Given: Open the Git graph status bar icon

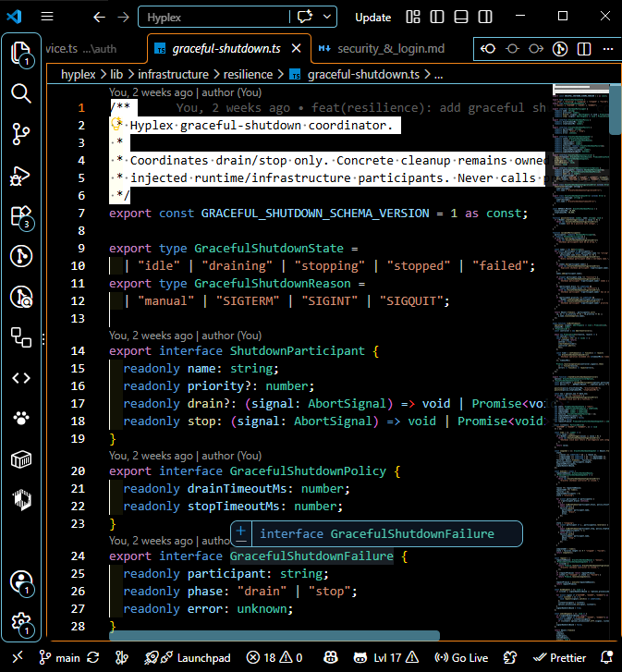Looking at the screenshot, I should (122, 658).
